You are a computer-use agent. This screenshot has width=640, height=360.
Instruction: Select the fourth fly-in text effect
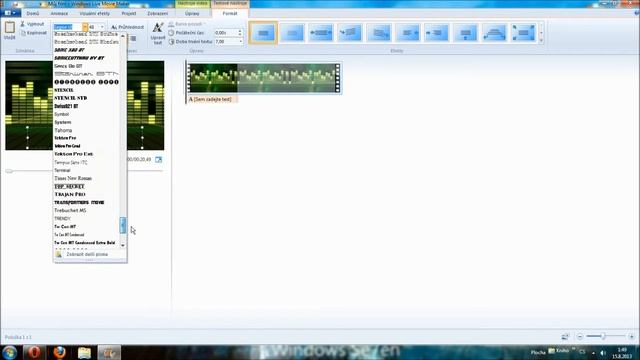(350, 33)
